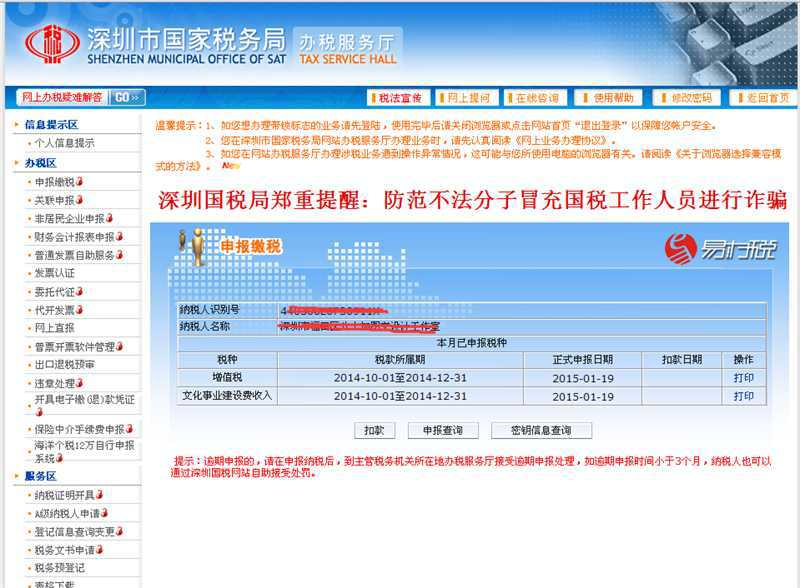This screenshot has height=588, width=800.
Task: Open the 网上提问 menu item
Action: [x=467, y=97]
